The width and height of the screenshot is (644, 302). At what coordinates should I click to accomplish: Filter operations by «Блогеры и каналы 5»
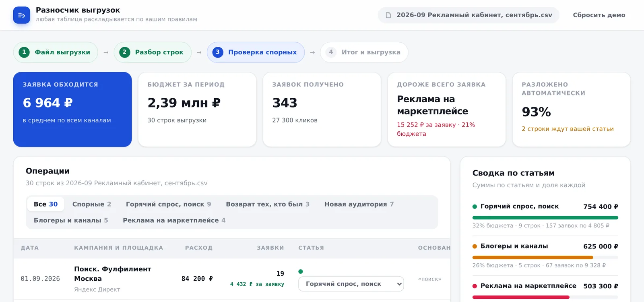point(71,220)
